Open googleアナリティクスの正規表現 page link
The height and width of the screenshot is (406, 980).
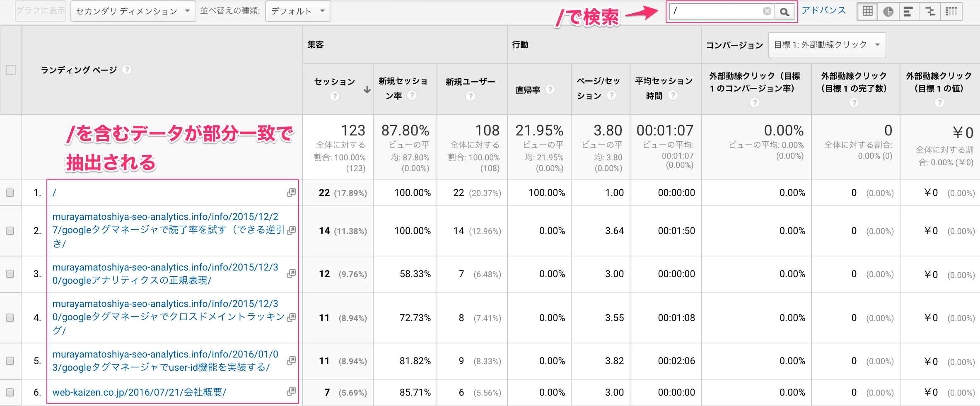(x=165, y=274)
